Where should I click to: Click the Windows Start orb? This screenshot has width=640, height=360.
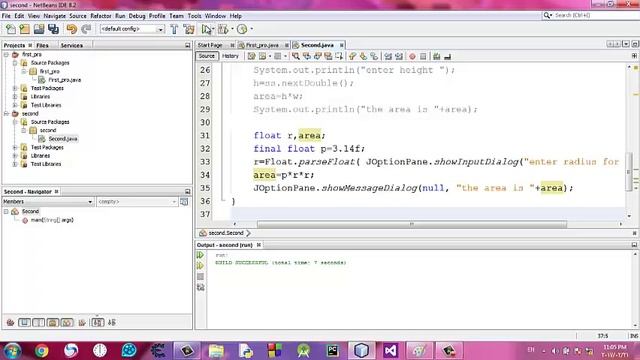click(x=12, y=351)
